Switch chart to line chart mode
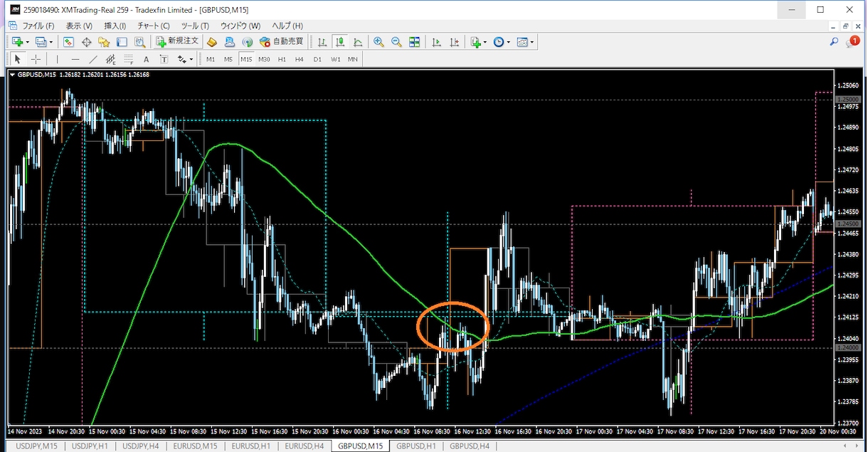 pyautogui.click(x=358, y=42)
